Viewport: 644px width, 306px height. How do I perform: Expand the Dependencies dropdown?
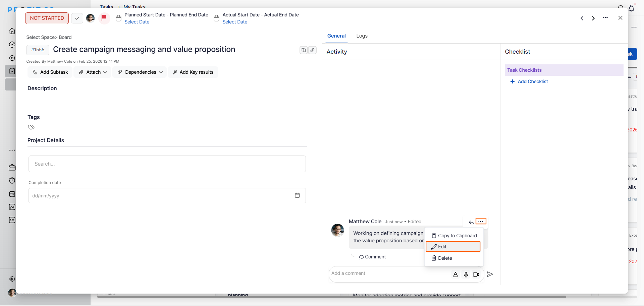coord(140,72)
